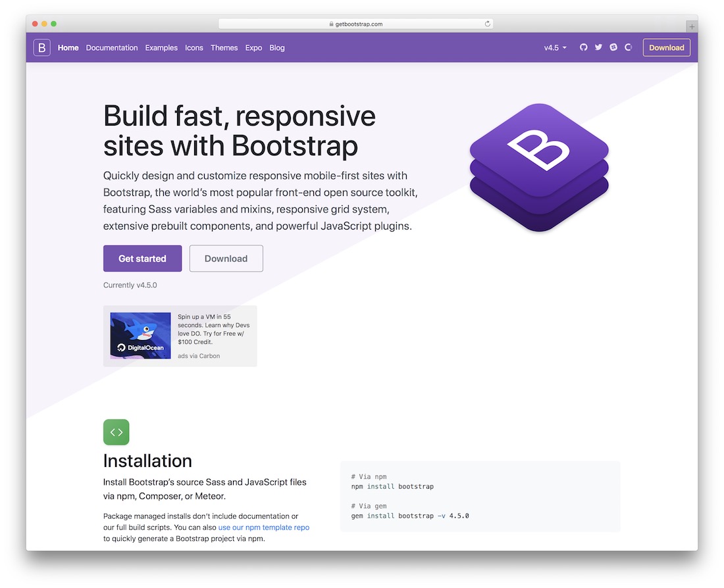This screenshot has height=588, width=724.
Task: Click the 'Build fast, responsive sites' headline
Action: [239, 131]
